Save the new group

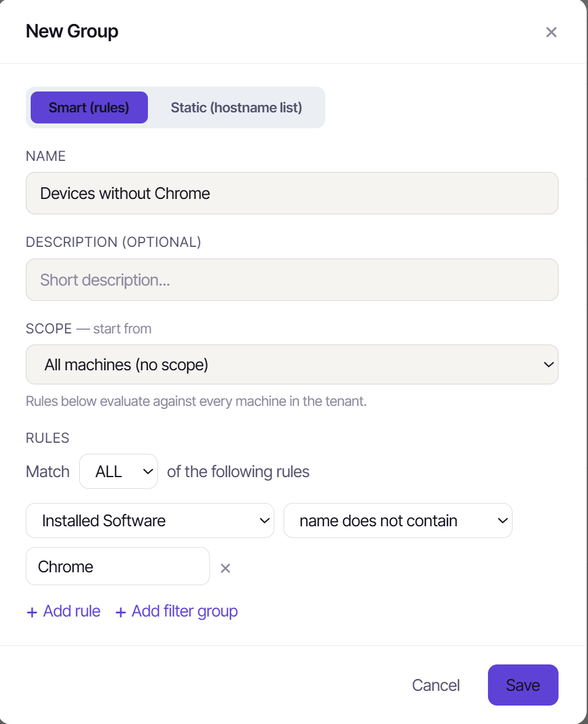click(523, 685)
